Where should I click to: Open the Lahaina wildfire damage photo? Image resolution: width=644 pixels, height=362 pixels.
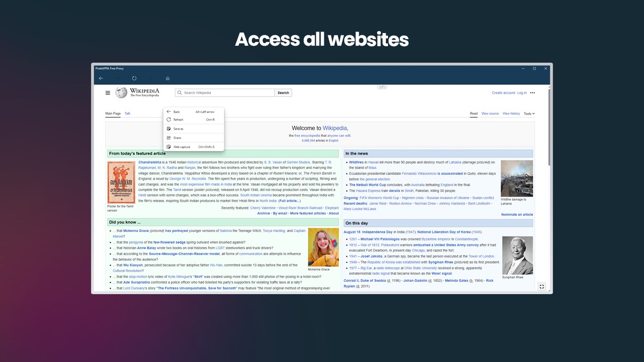pos(517,178)
